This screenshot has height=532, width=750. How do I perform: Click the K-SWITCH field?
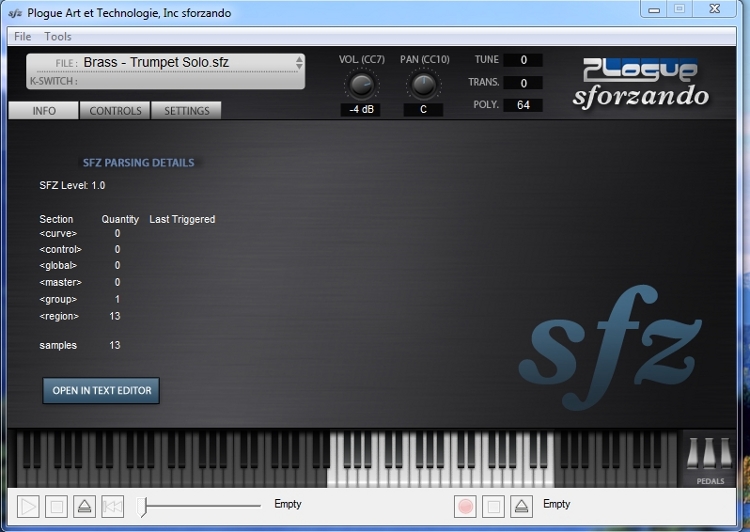point(165,81)
